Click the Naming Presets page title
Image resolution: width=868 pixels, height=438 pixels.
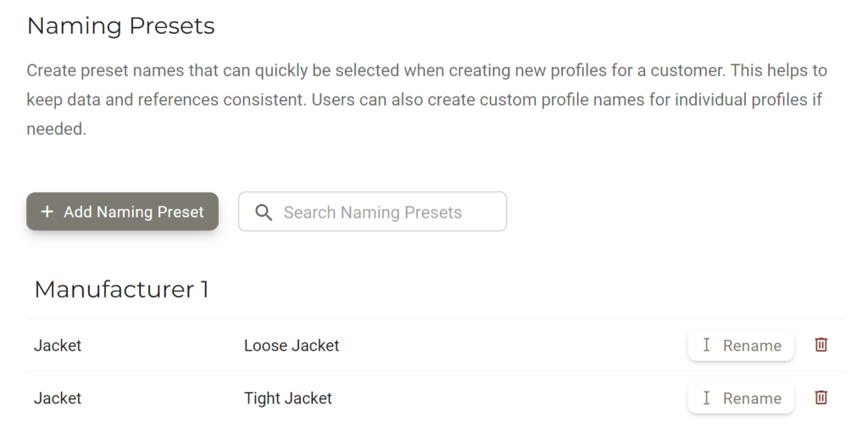click(120, 25)
